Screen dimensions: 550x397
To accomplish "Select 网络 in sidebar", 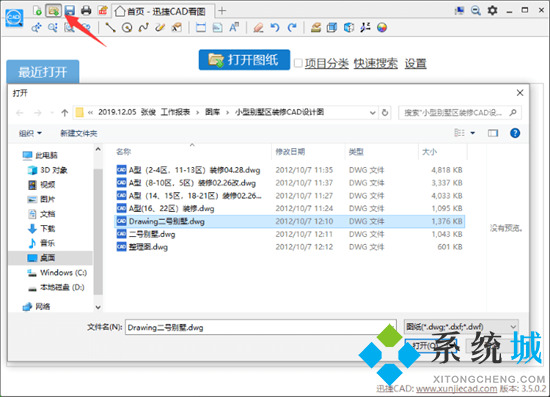I will point(36,307).
